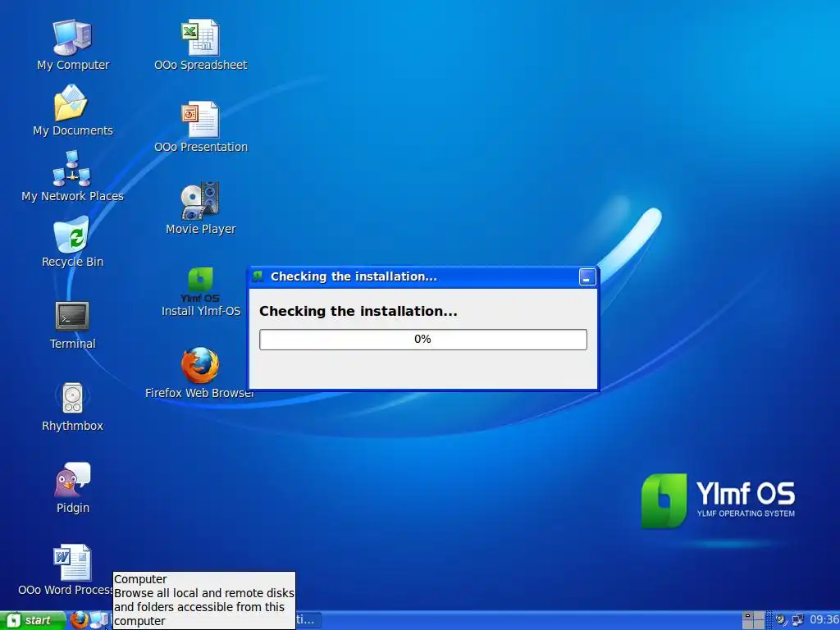
Task: Click the partially hidden taskbar window button
Action: point(308,620)
